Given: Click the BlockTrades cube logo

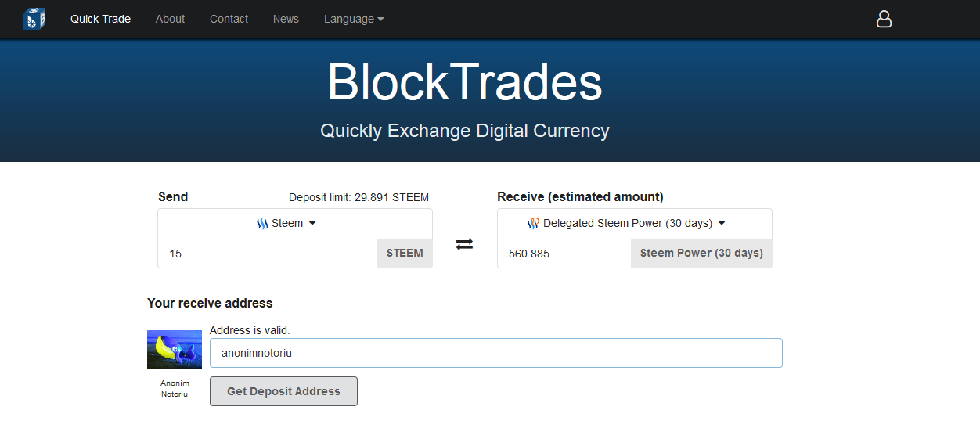Looking at the screenshot, I should coord(34,19).
